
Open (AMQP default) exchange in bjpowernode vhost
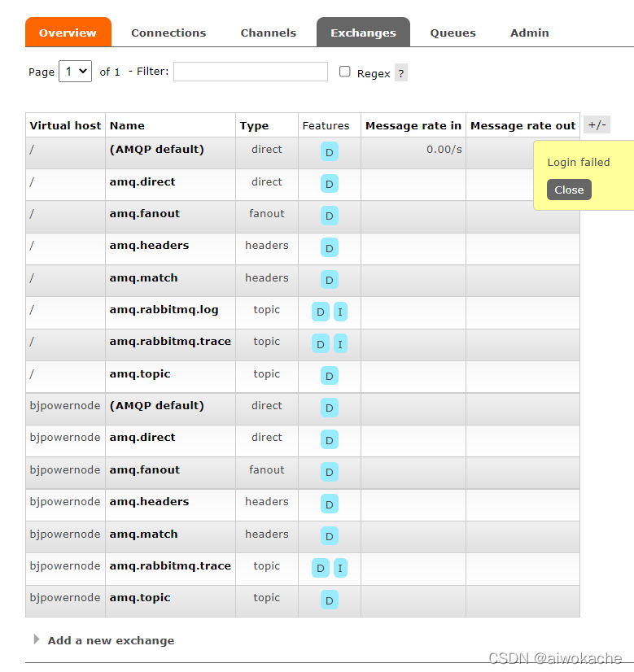click(157, 405)
